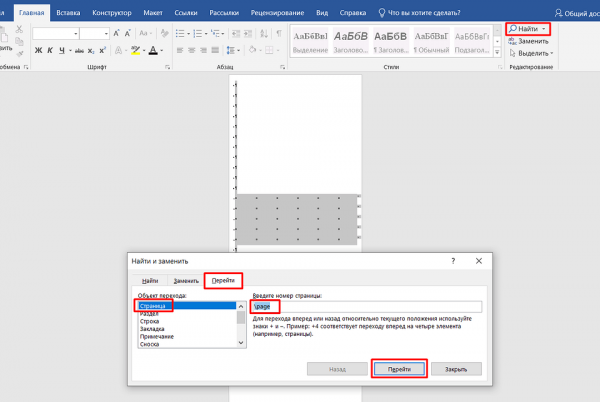
Task: Click Перейти button in dialog
Action: [x=399, y=369]
